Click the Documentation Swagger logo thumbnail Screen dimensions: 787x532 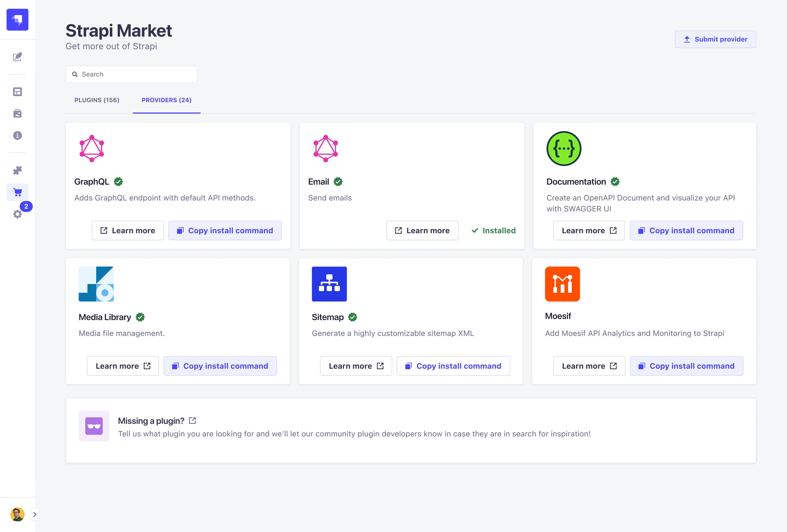(x=563, y=149)
